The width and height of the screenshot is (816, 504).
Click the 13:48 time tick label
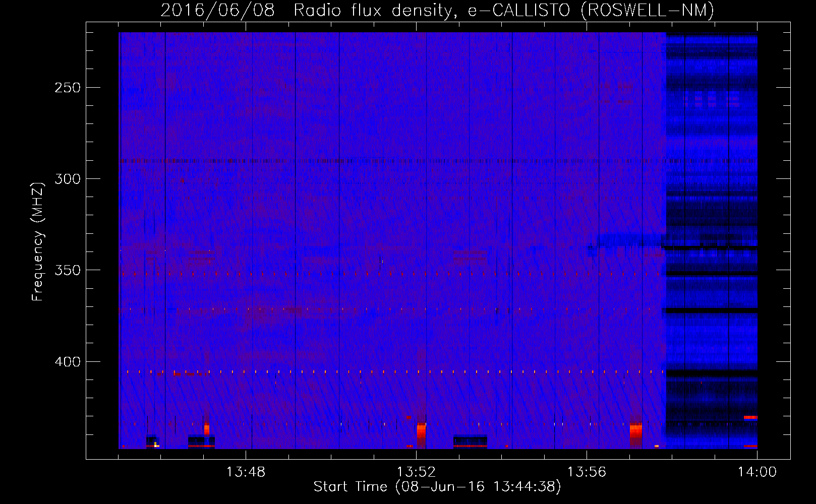tap(246, 472)
